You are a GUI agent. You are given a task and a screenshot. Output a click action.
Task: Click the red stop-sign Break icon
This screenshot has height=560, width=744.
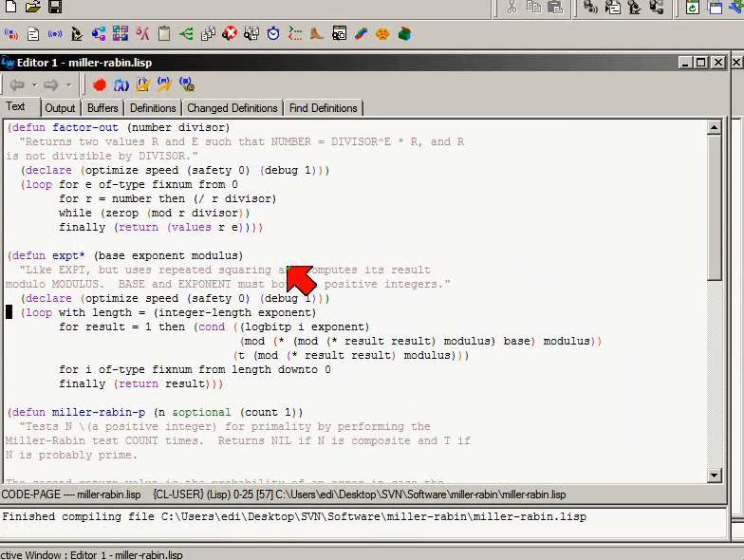99,85
